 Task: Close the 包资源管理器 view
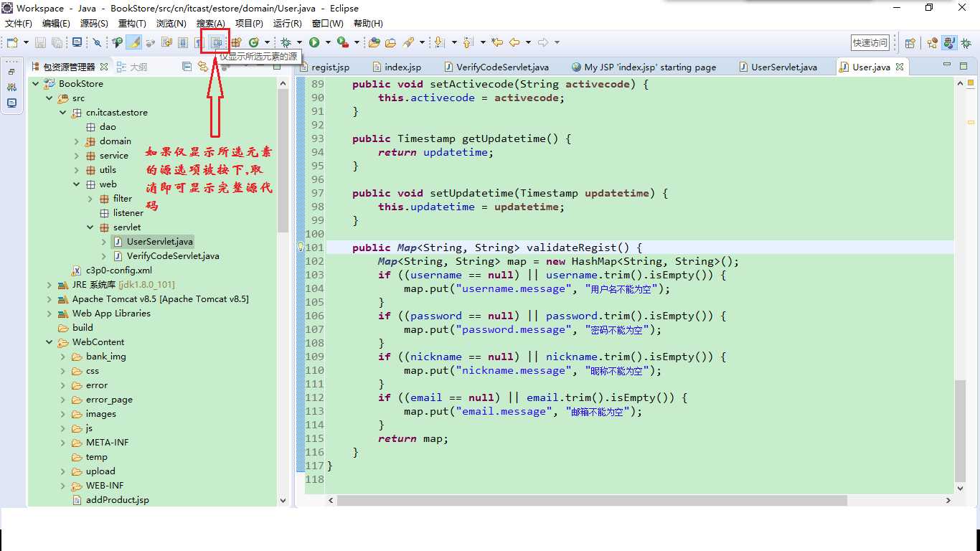[103, 67]
